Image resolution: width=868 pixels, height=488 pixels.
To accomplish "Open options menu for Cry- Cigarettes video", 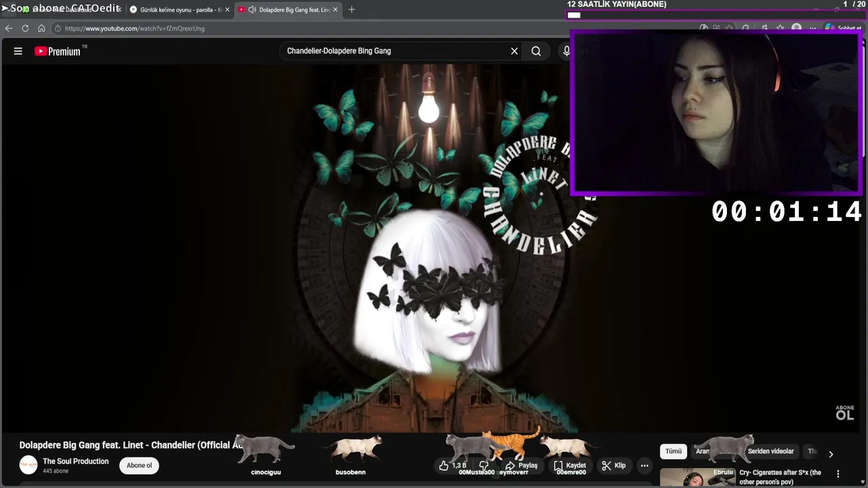I will (838, 474).
